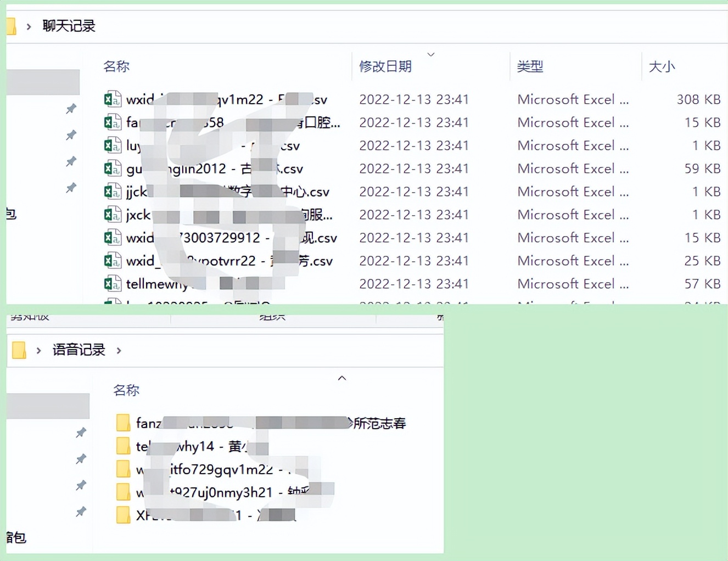Image resolution: width=728 pixels, height=561 pixels.
Task: Select the file name containing 3003729912
Action: pyautogui.click(x=231, y=238)
